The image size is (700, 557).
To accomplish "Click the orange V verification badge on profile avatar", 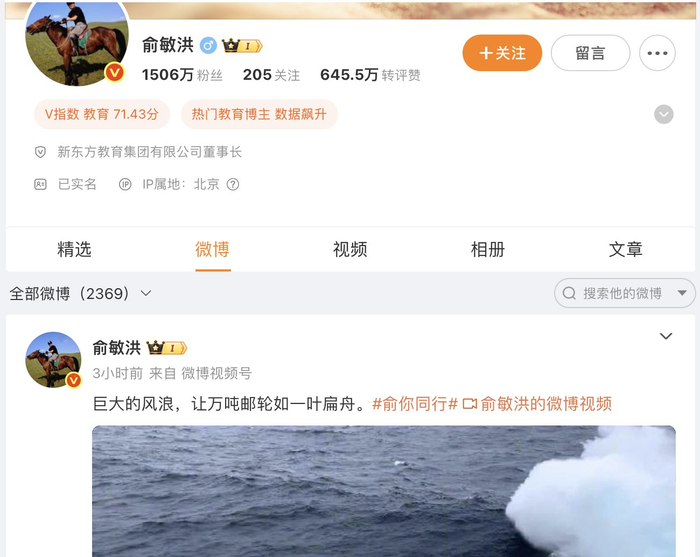I will tap(114, 72).
